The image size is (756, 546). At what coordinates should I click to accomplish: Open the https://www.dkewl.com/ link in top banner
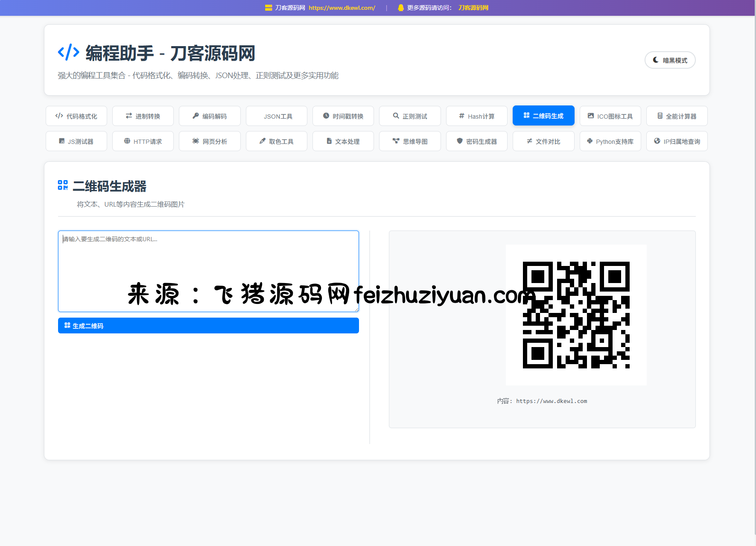pos(342,8)
